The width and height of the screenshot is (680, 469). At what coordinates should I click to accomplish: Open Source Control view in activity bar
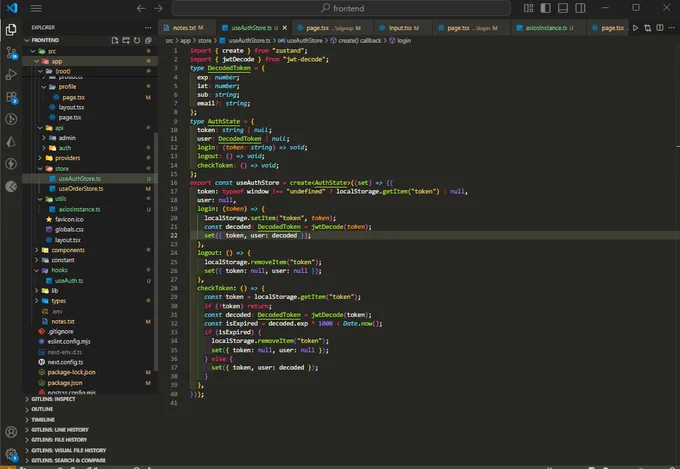(x=11, y=52)
